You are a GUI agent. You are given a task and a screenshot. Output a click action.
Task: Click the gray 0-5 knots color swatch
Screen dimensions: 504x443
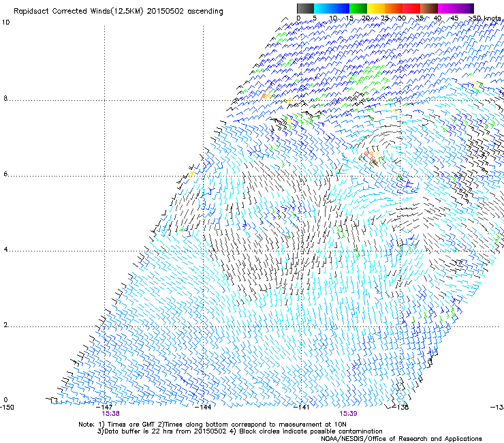click(305, 8)
